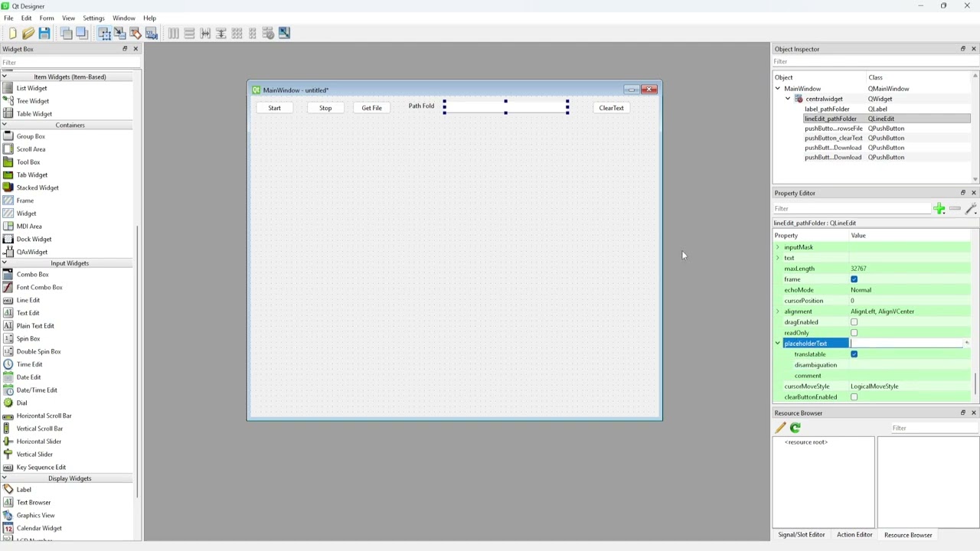980x551 pixels.
Task: Enable the dragEnabled property checkbox
Action: point(854,322)
